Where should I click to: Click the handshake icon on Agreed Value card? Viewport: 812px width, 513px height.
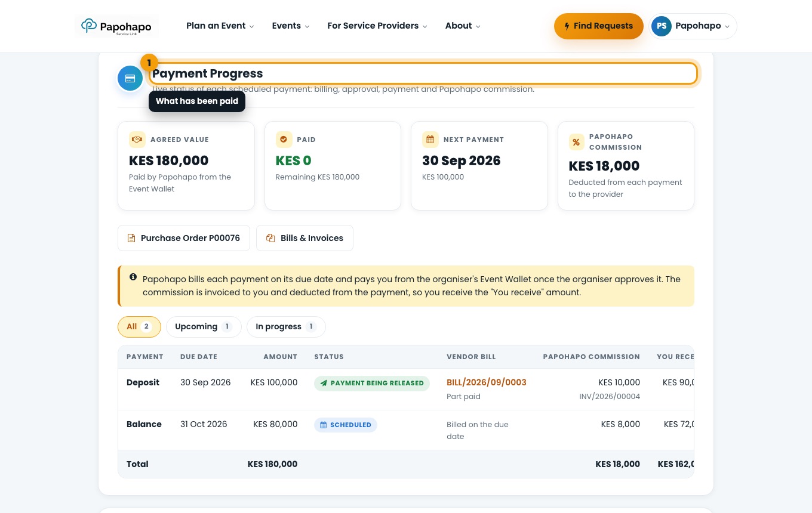coord(137,140)
